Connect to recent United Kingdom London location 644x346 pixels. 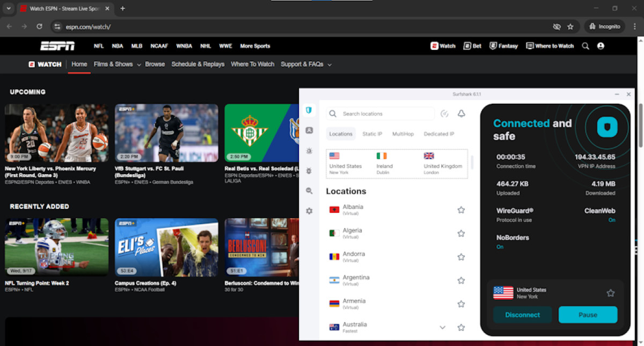click(443, 164)
